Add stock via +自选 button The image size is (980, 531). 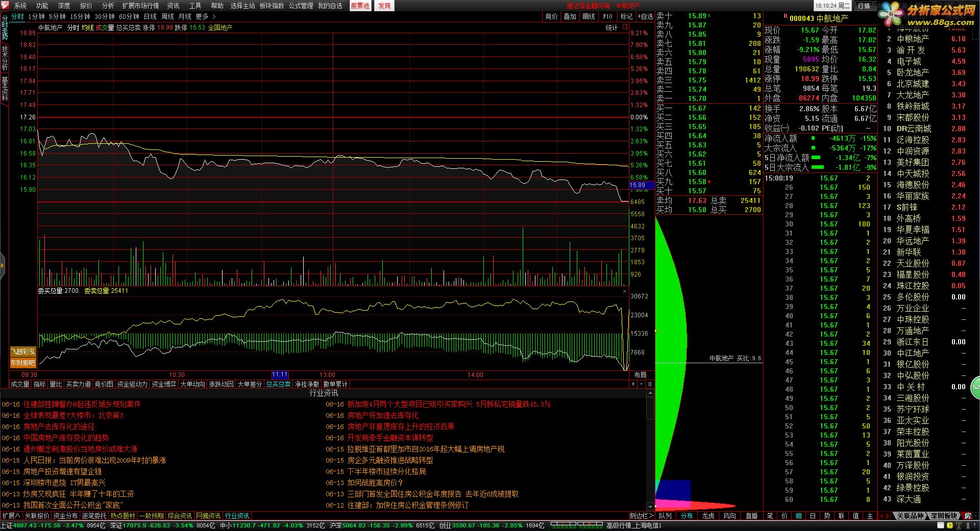pyautogui.click(x=644, y=16)
